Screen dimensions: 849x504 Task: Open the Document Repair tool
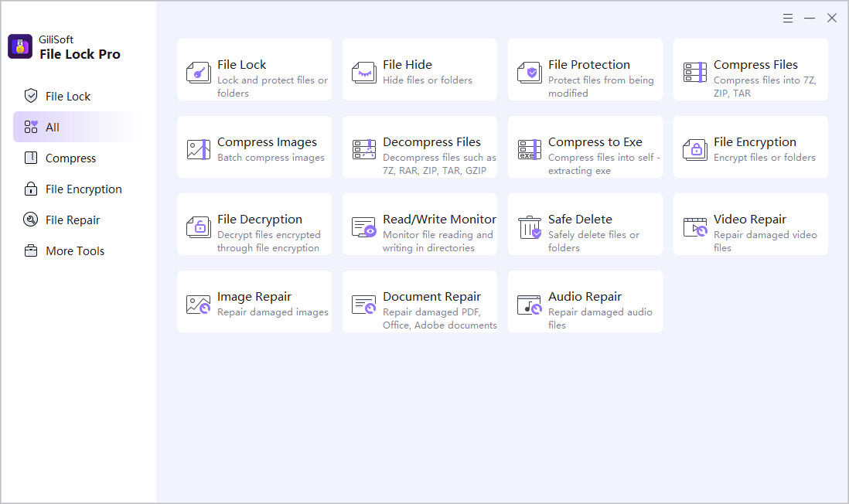pos(419,301)
